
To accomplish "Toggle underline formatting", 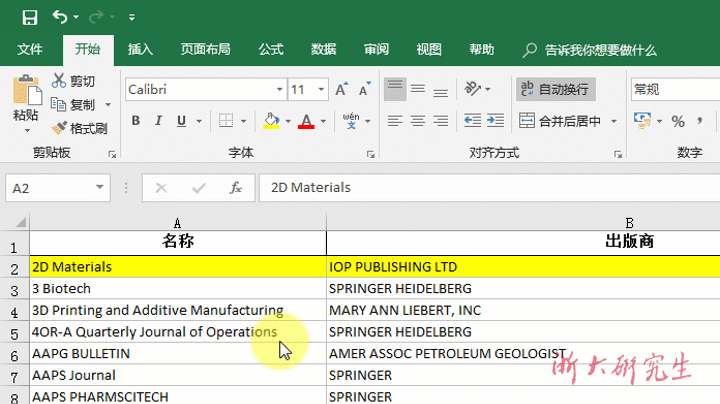I will pos(181,121).
